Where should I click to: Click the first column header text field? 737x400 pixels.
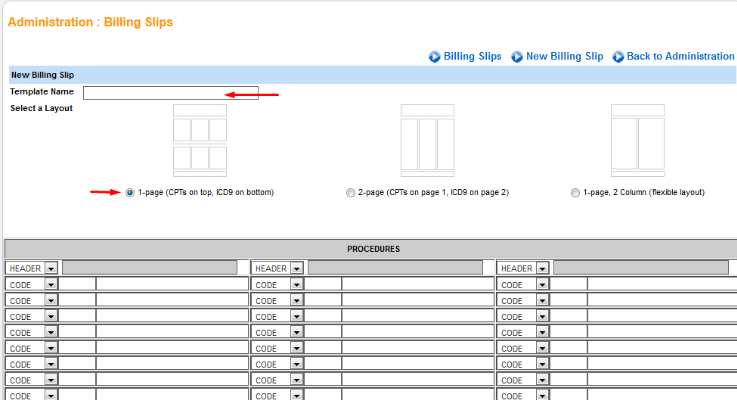tap(149, 268)
